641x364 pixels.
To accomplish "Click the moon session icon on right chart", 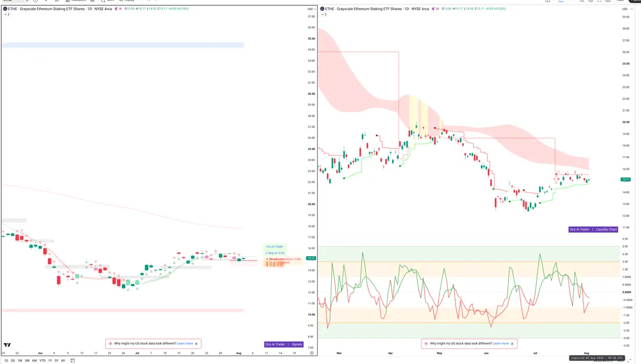I will coord(432,9).
